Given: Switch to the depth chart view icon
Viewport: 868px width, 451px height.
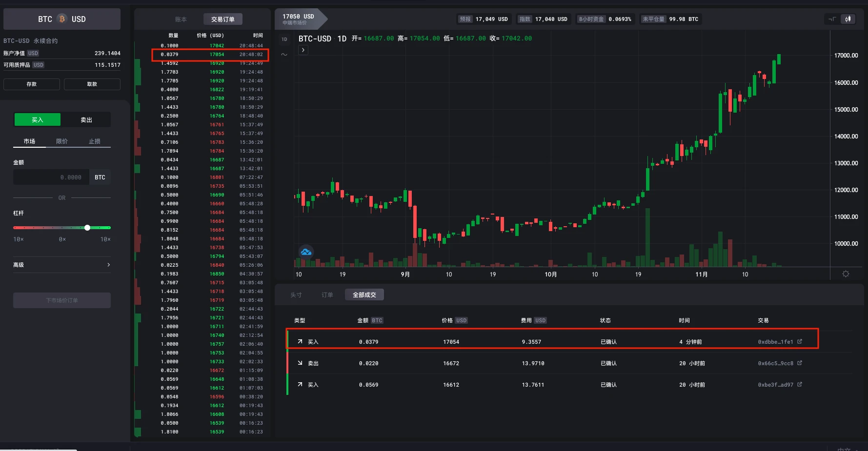Looking at the screenshot, I should point(832,19).
